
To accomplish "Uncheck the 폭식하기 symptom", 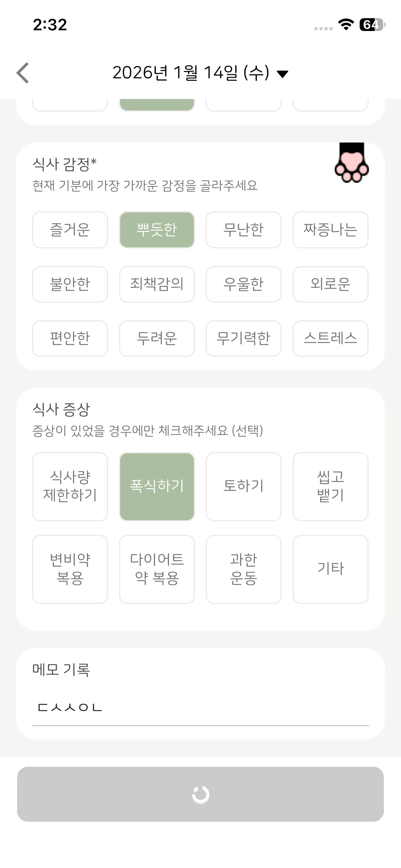I will (x=157, y=486).
